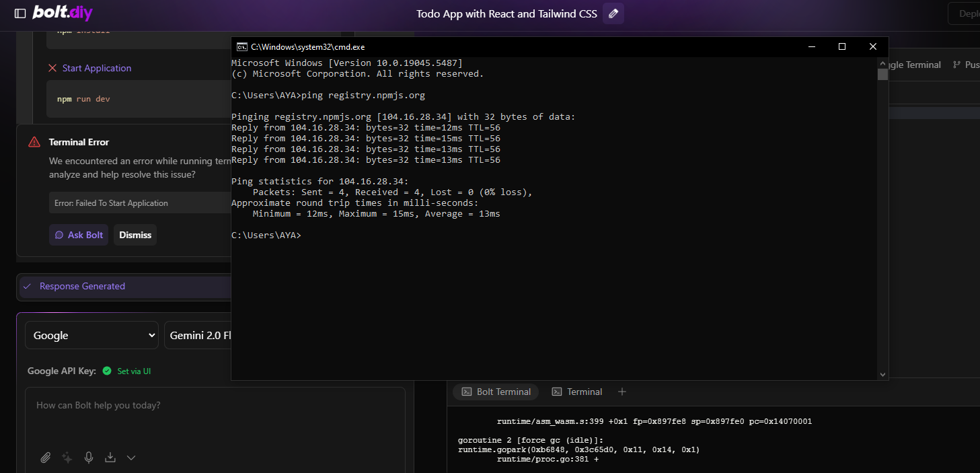Click the 'runtime.gopark(0xb6848...' line

point(578,450)
